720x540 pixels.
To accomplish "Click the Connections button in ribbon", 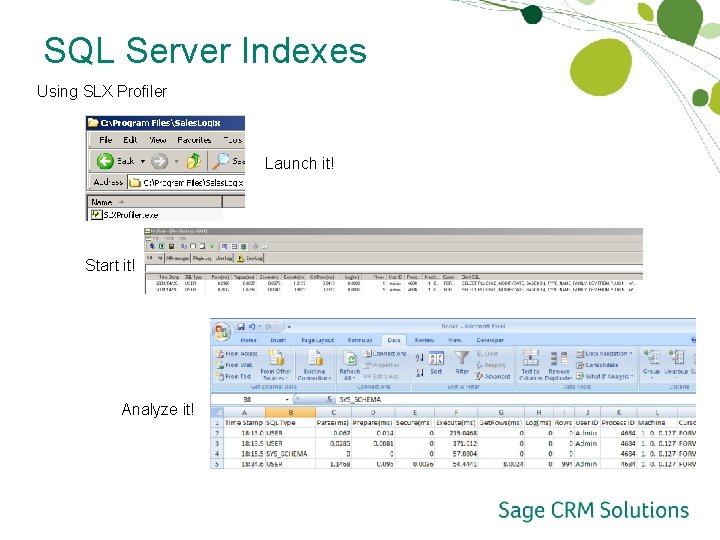I will click(x=385, y=354).
